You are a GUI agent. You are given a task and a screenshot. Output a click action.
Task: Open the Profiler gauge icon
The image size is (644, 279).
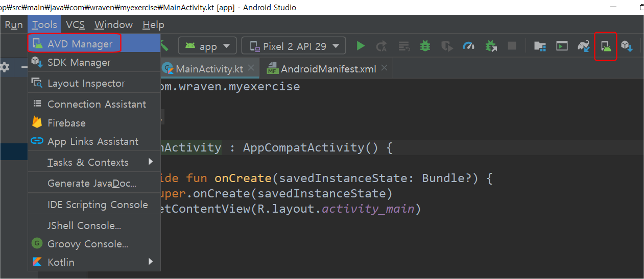tap(469, 46)
